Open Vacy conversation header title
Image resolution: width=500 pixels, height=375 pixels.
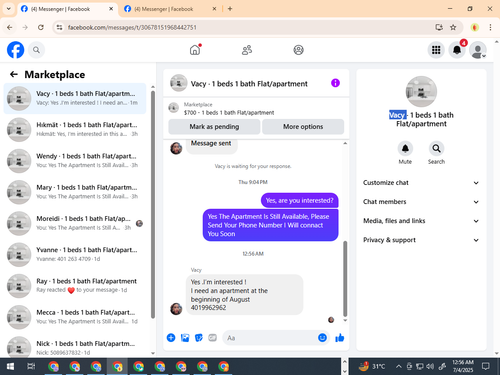249,84
